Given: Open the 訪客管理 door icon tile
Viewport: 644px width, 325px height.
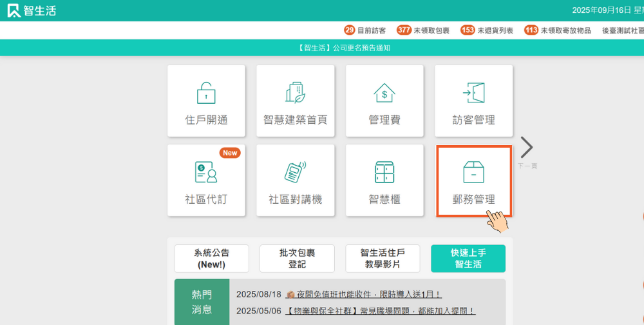Looking at the screenshot, I should click(x=473, y=101).
